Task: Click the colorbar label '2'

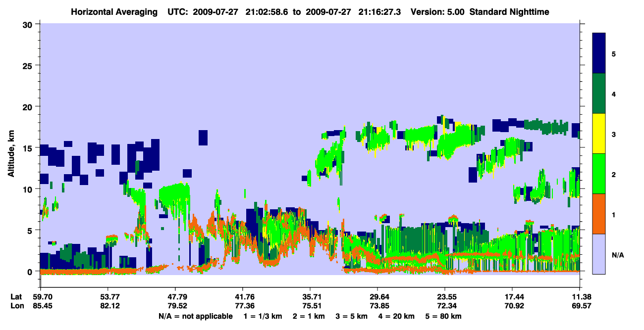Action: [x=614, y=174]
